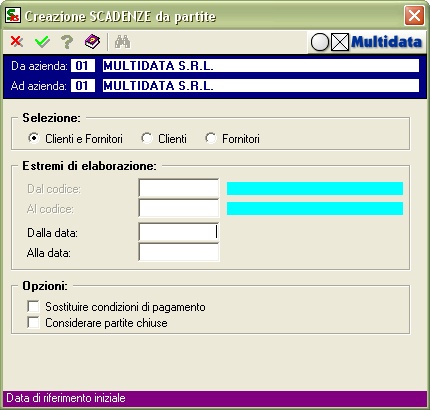Click the Dal codice input field
This screenshot has height=410, width=430.
pyautogui.click(x=179, y=188)
